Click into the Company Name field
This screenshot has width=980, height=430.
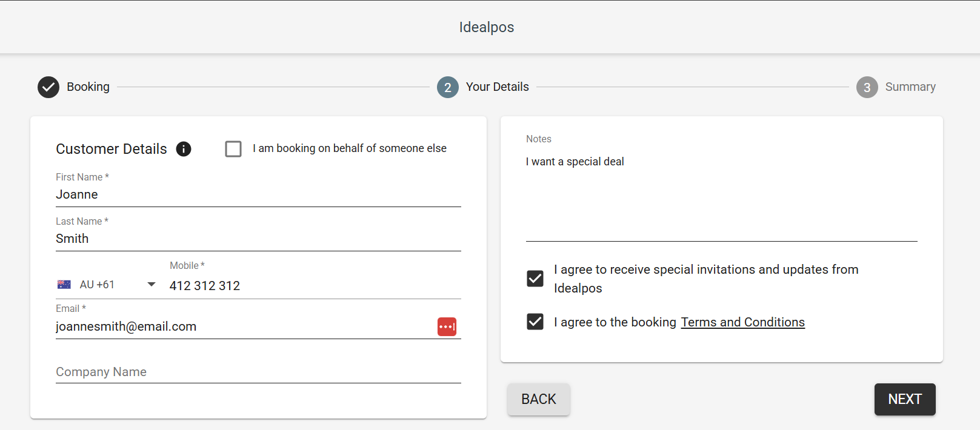[258, 372]
